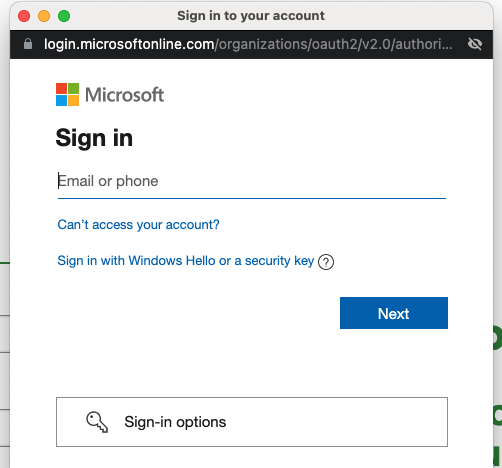The height and width of the screenshot is (468, 502).
Task: Click the key icon in Sign-in options
Action: coord(97,422)
